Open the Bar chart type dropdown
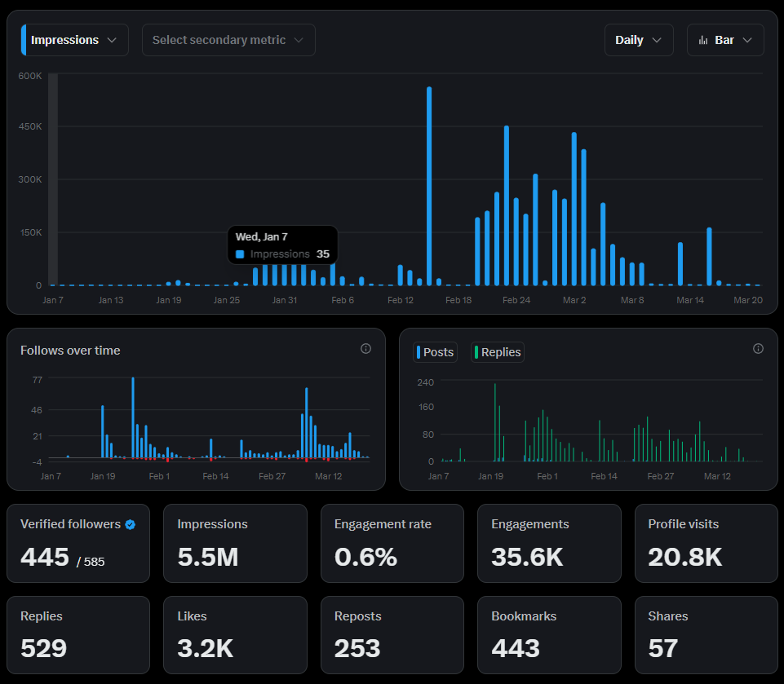The image size is (784, 684). [725, 40]
